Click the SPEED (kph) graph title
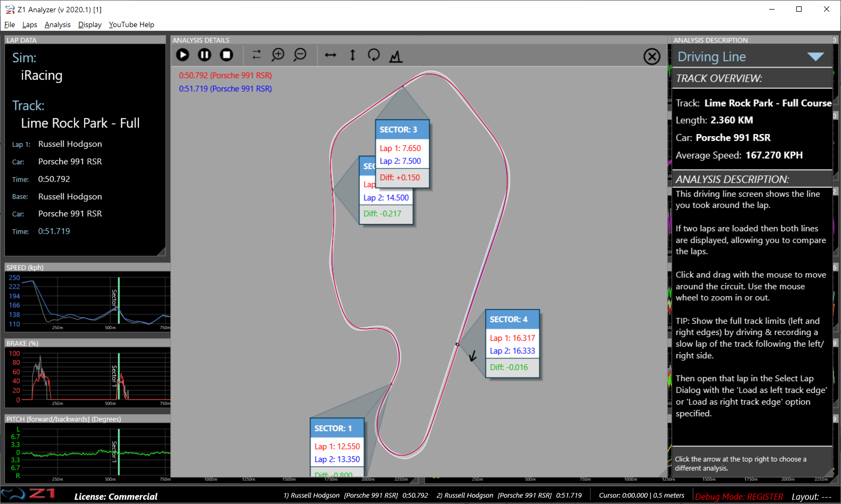This screenshot has width=841, height=504. point(25,267)
